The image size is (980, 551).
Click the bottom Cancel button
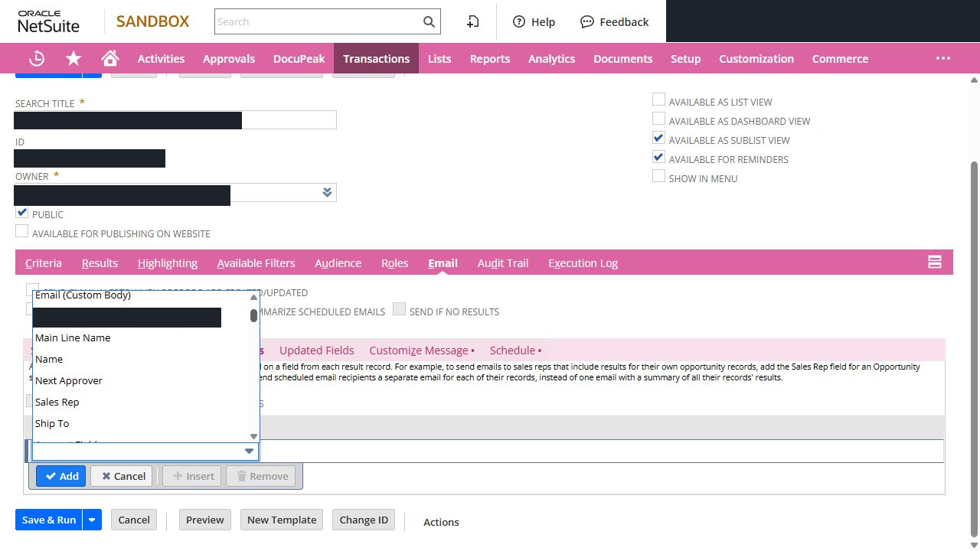pos(134,520)
